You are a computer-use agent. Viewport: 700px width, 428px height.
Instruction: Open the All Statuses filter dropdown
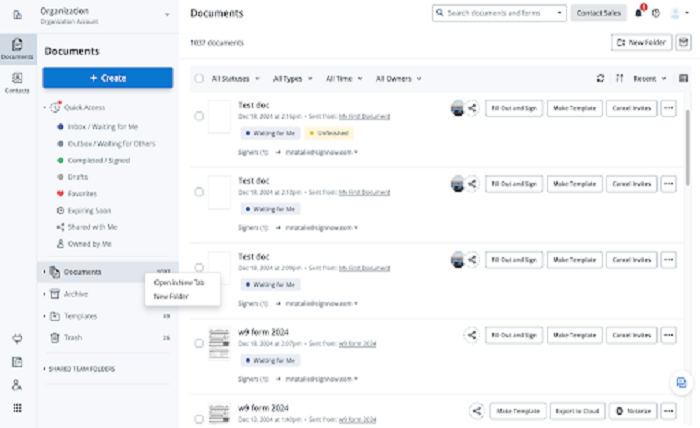[x=235, y=79]
